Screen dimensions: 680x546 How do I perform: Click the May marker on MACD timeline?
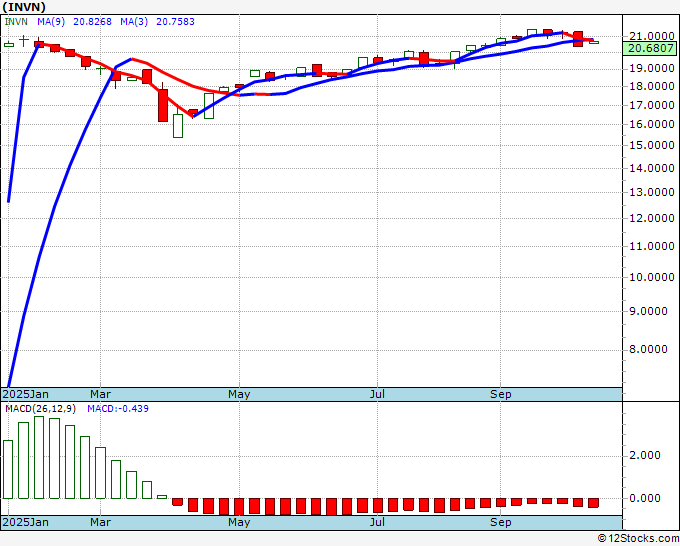(x=239, y=522)
